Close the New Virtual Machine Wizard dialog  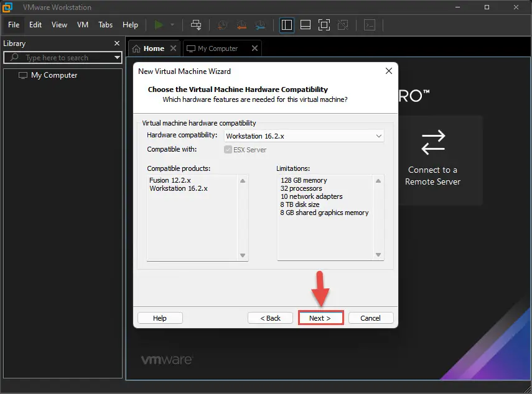389,71
